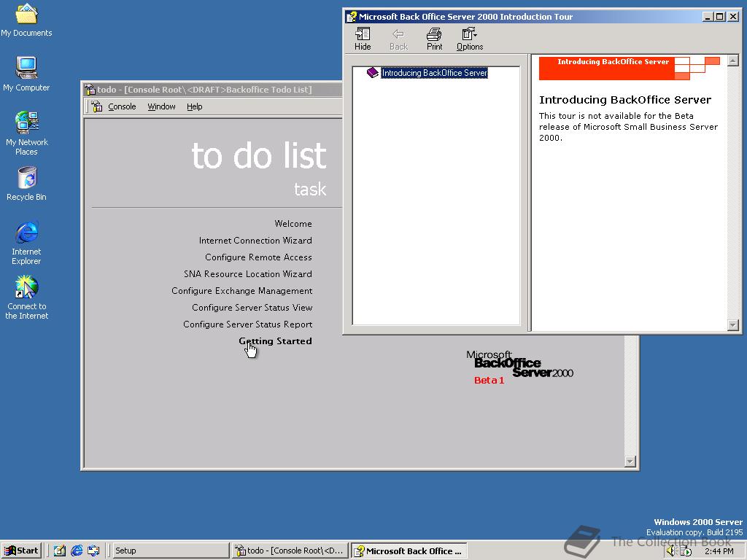Click the console icon beside Console menu
747x560 pixels.
coord(97,106)
